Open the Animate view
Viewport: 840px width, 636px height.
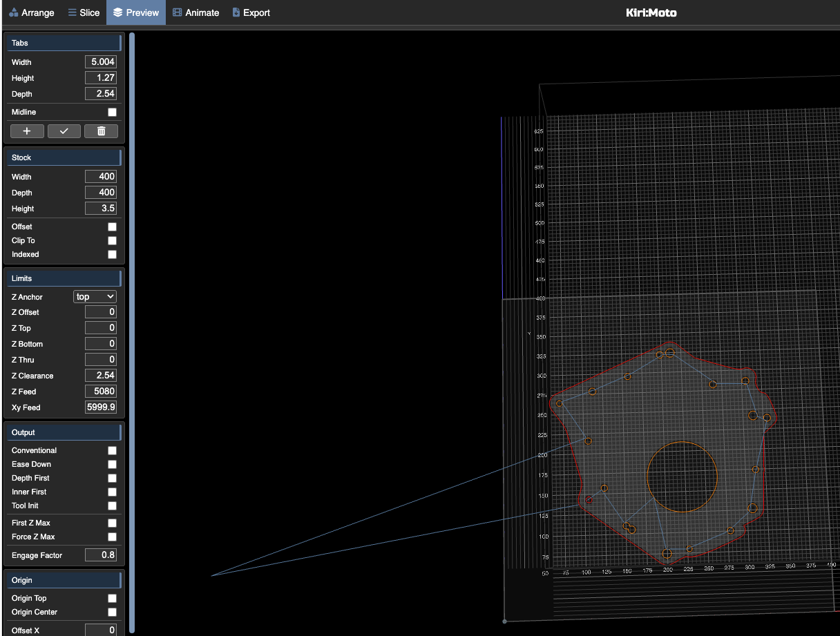(x=196, y=12)
